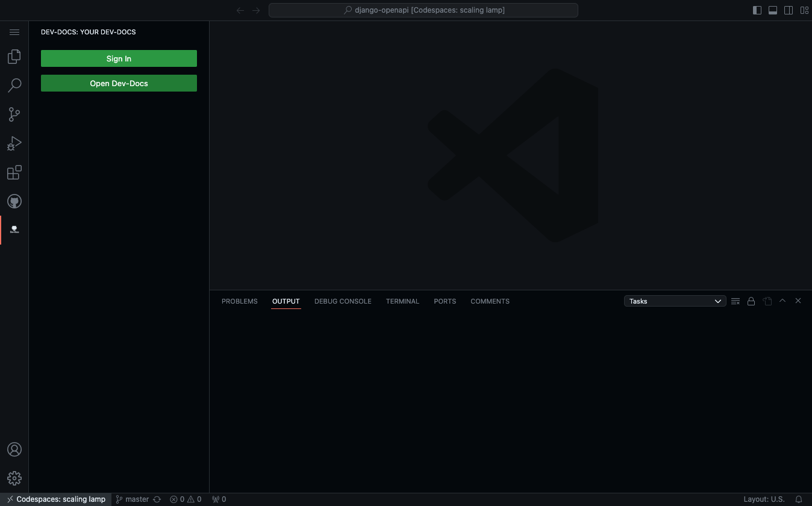Open the Accounts icon
The width and height of the screenshot is (812, 506).
[x=14, y=449]
